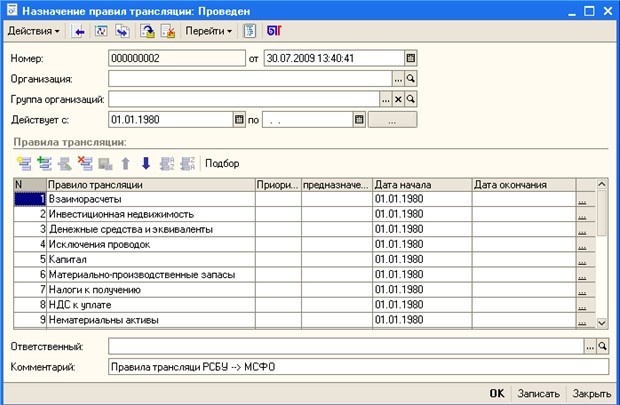Click the OK button

point(497,393)
